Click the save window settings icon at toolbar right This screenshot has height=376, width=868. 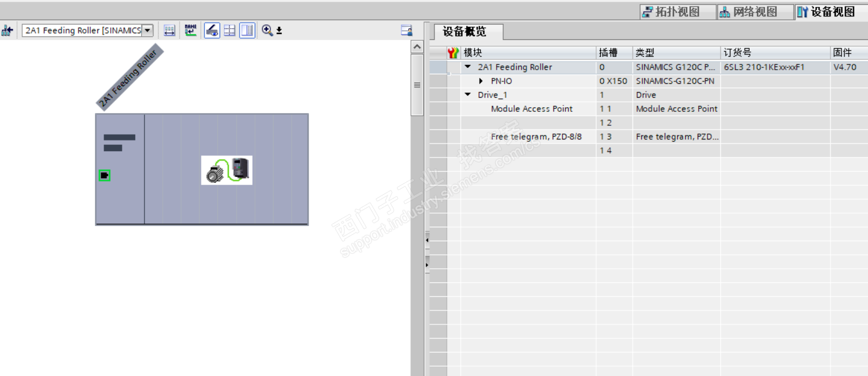click(406, 30)
